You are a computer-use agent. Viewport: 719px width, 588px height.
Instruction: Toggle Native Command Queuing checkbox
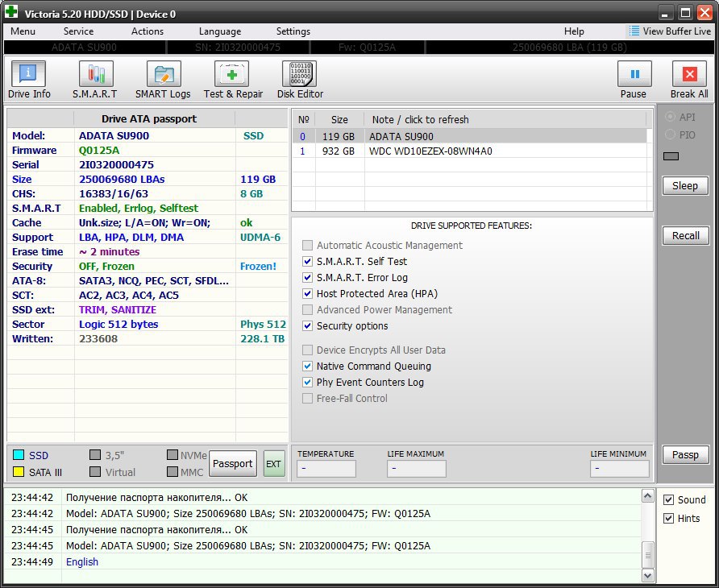click(x=307, y=366)
